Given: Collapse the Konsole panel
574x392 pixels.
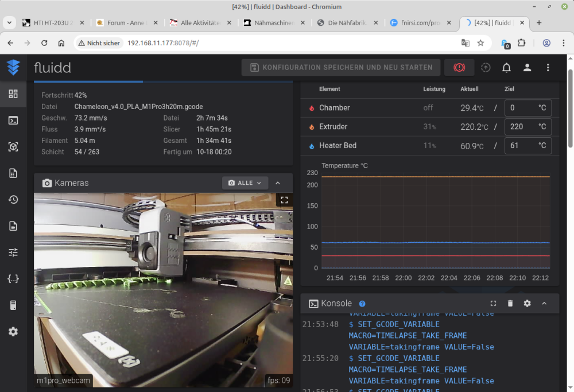Looking at the screenshot, I should 544,304.
